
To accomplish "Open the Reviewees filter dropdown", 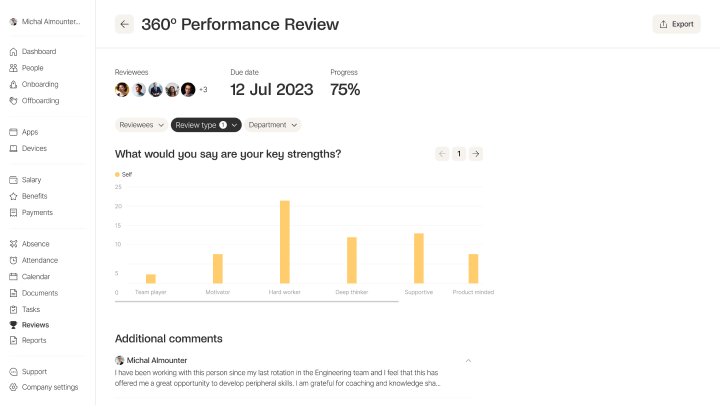I will click(x=141, y=125).
